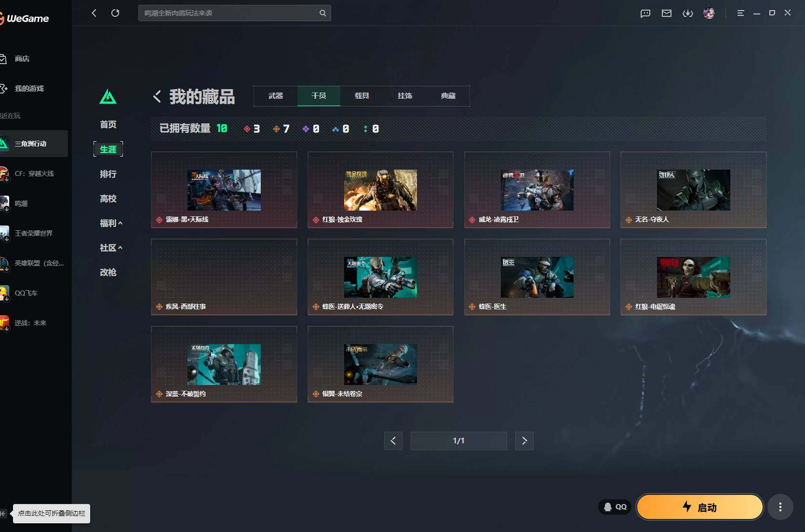
Task: Go to next page of collection
Action: [524, 440]
